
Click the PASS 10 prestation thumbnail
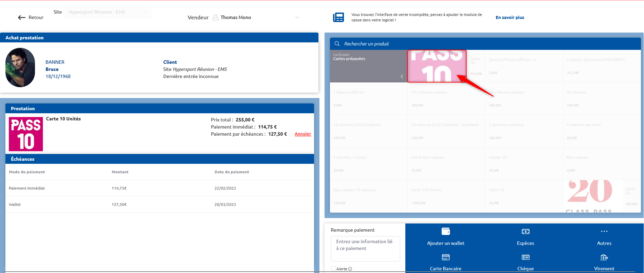pyautogui.click(x=26, y=134)
